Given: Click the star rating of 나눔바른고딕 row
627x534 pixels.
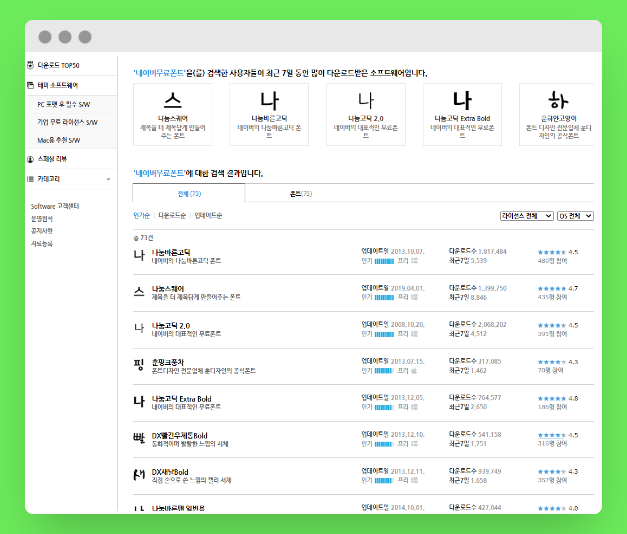Looking at the screenshot, I should pos(552,252).
